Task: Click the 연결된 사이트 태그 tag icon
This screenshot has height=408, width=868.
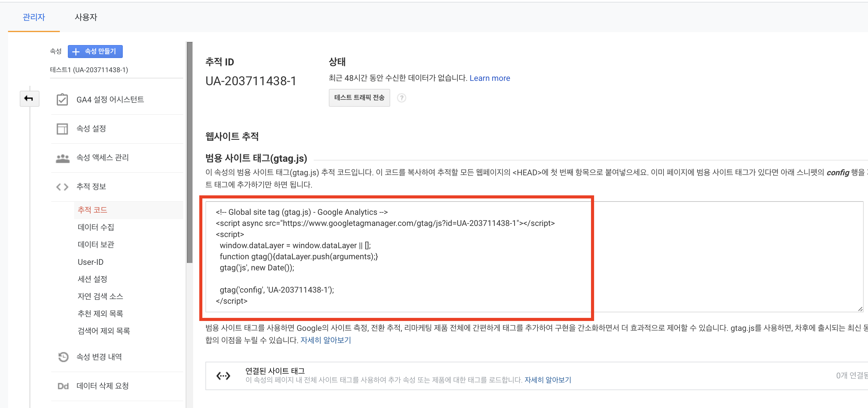Action: point(223,375)
